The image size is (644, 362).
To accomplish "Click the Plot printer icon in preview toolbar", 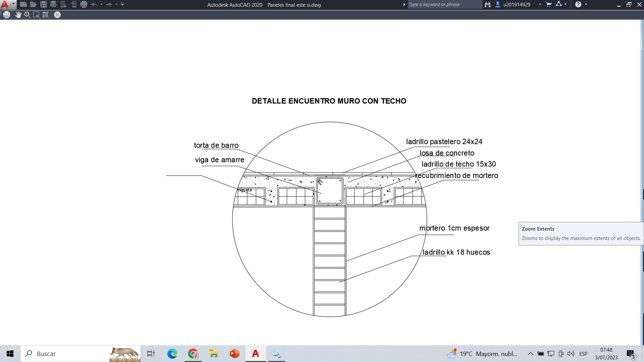I will point(7,15).
